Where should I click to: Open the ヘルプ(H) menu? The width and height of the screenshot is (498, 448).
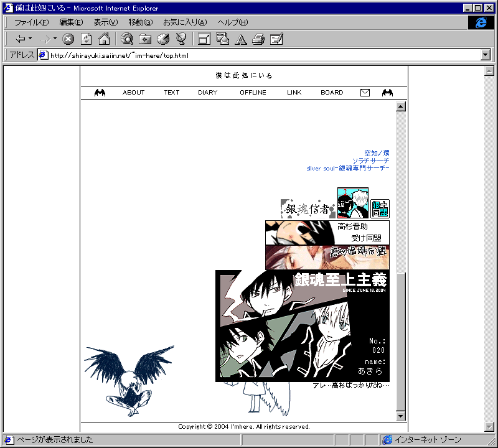(x=232, y=22)
